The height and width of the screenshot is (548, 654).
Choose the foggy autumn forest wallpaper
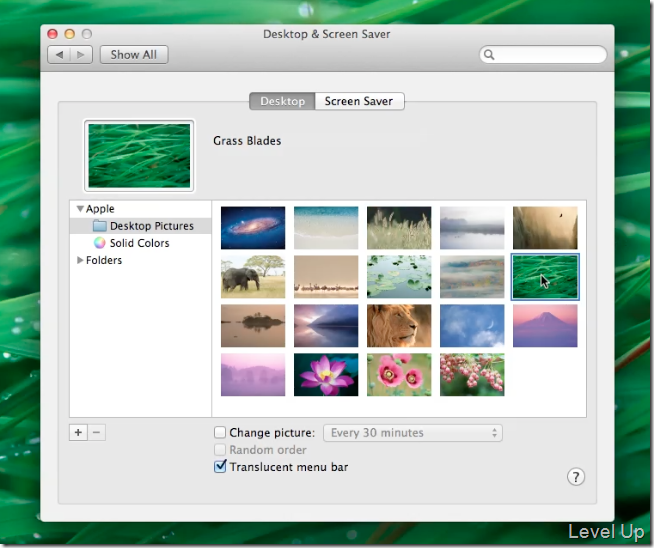point(472,277)
